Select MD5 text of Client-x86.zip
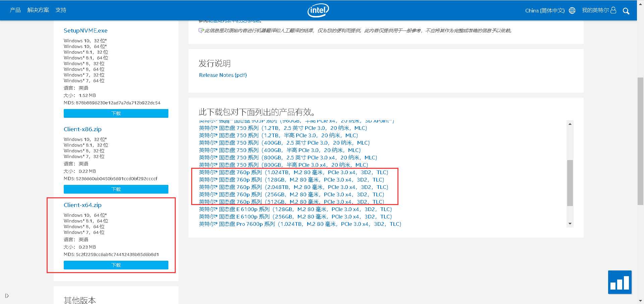644x304 pixels. pyautogui.click(x=110, y=179)
